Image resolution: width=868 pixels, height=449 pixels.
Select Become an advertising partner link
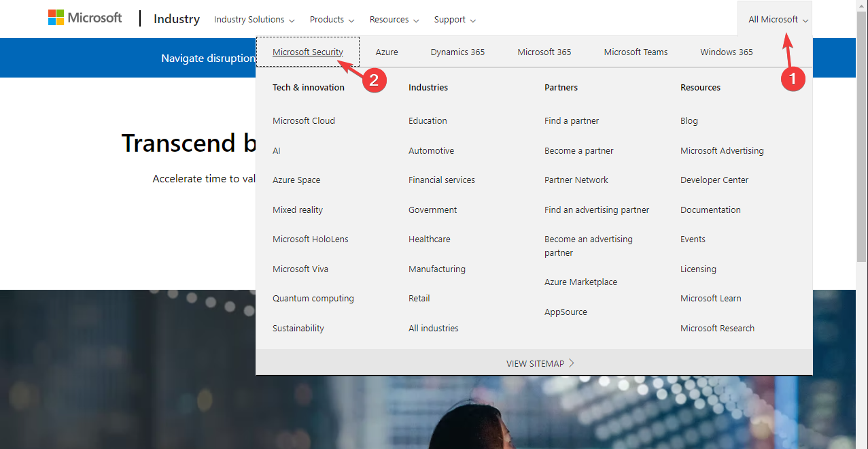click(x=589, y=246)
